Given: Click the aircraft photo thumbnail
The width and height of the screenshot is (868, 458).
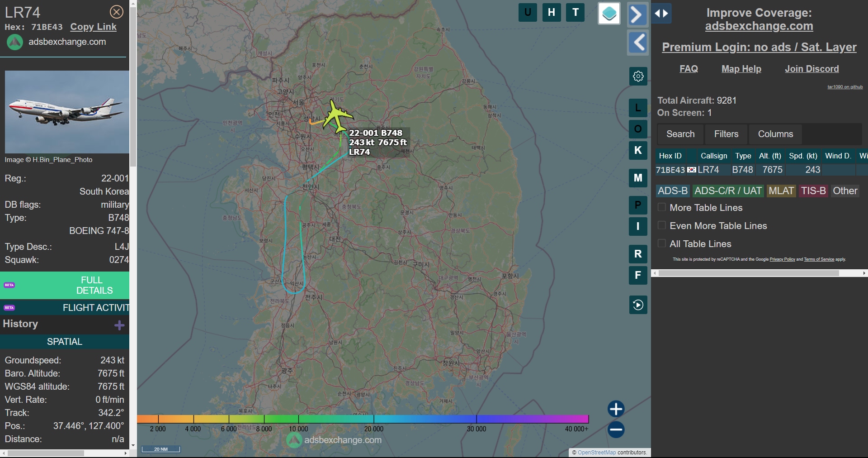Looking at the screenshot, I should click(x=67, y=112).
